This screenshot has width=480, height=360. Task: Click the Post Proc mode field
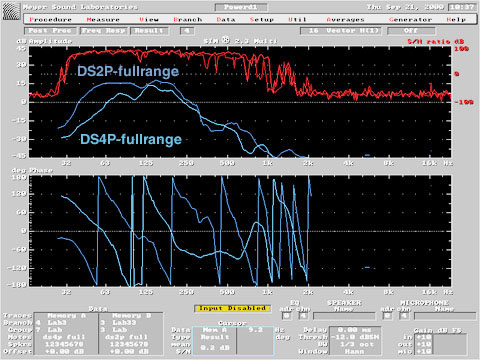click(50, 31)
